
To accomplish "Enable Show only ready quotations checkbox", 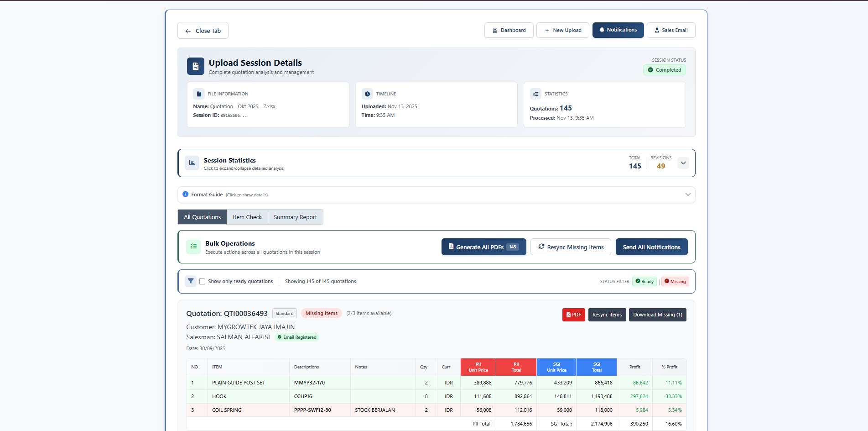I will coord(202,282).
